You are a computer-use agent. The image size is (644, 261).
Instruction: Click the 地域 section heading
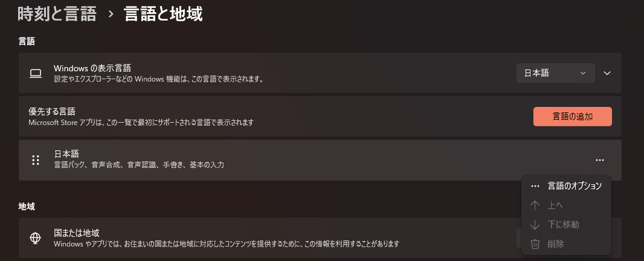click(27, 206)
